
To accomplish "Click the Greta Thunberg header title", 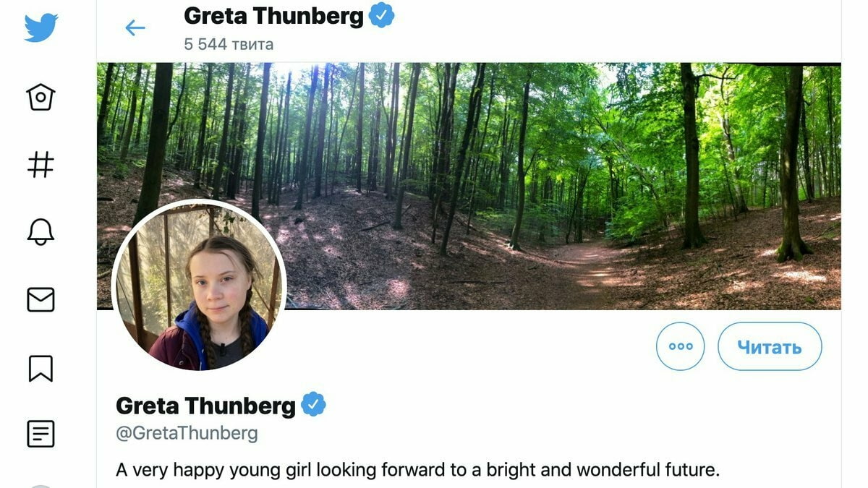I will [x=273, y=15].
